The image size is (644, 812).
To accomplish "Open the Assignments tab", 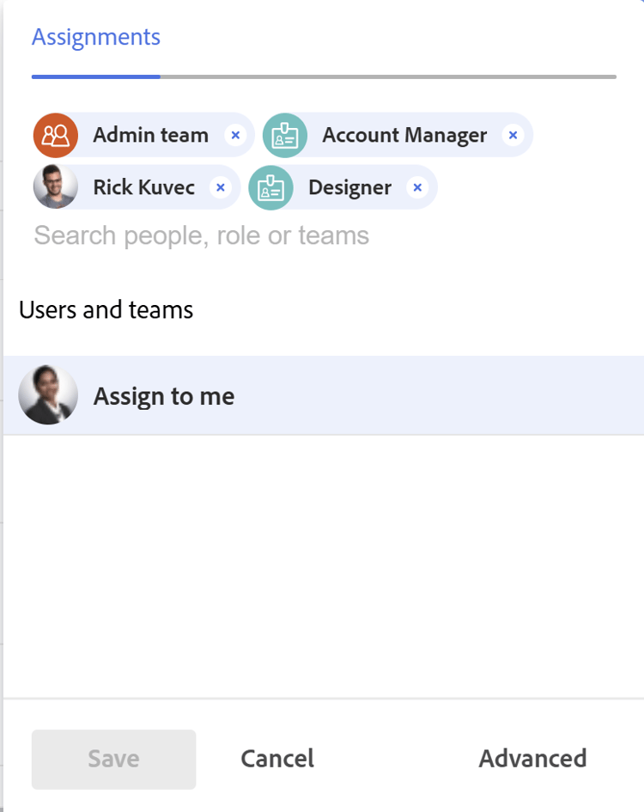I will point(96,37).
